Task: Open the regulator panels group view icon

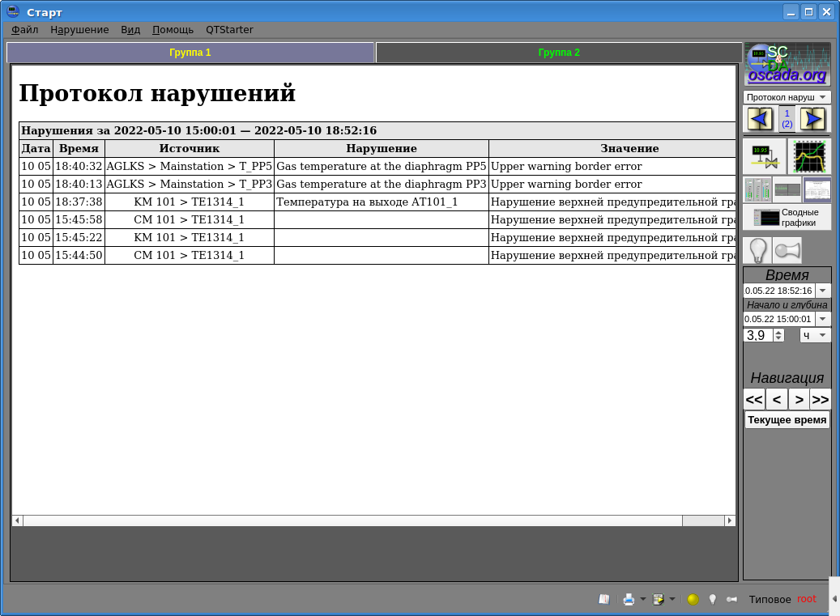Action: point(757,189)
